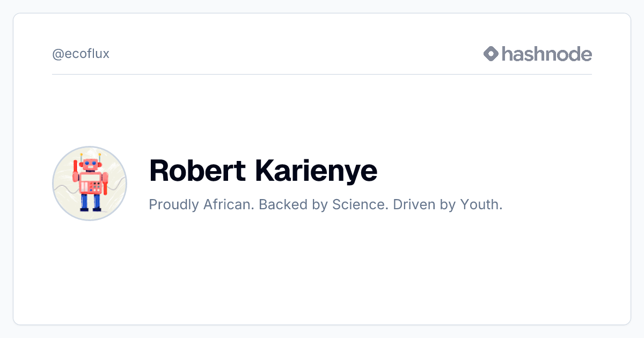Open the @ecoflux profile handle
Screen dimensions: 644x338
click(x=80, y=54)
